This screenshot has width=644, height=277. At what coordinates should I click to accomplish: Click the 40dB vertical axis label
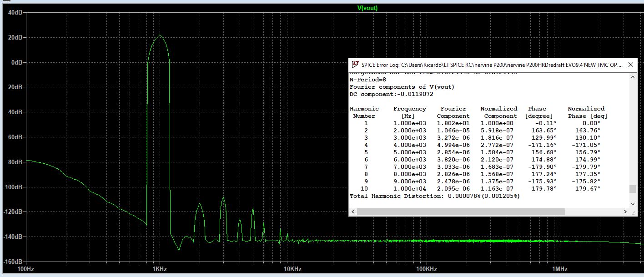tap(16, 12)
